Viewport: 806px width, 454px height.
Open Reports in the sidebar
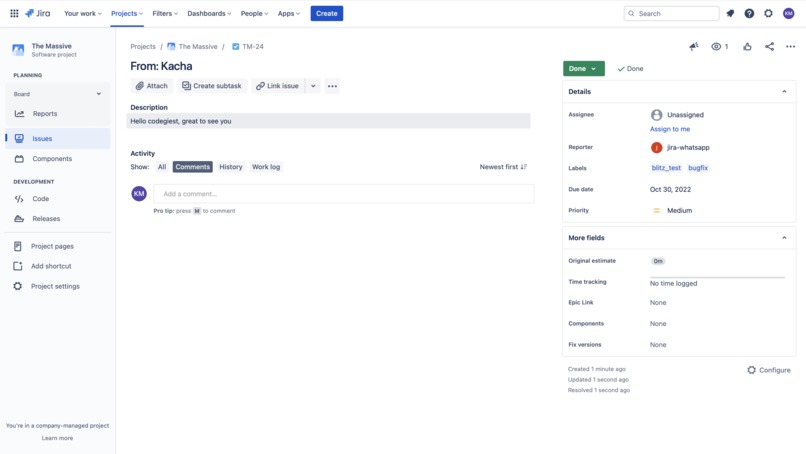(58, 114)
